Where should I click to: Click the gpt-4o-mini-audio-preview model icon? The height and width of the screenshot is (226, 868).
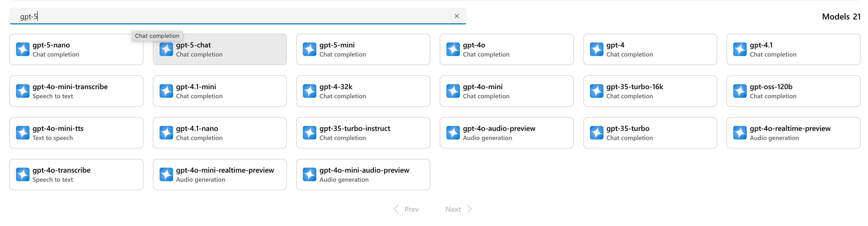coord(309,175)
